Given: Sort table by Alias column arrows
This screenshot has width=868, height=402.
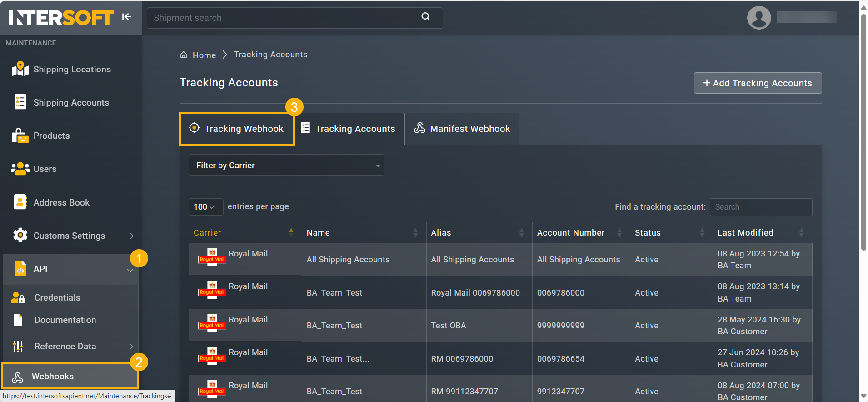Looking at the screenshot, I should point(521,232).
